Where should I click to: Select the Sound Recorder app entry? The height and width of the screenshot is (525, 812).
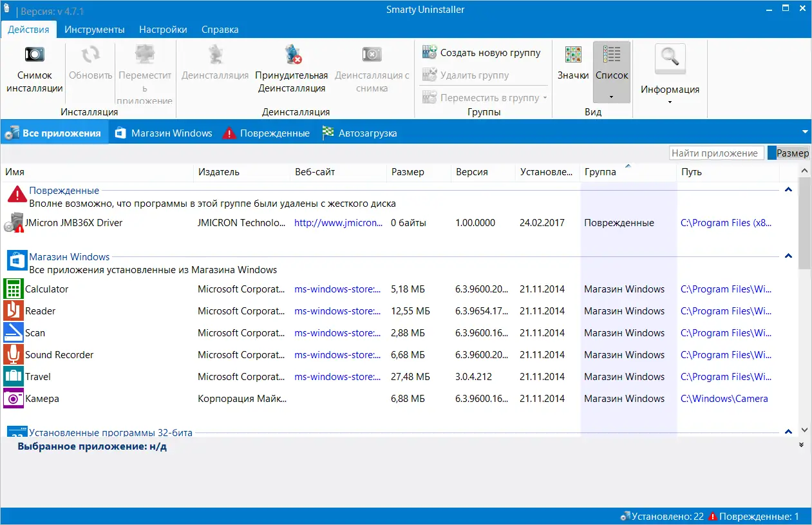tap(59, 355)
